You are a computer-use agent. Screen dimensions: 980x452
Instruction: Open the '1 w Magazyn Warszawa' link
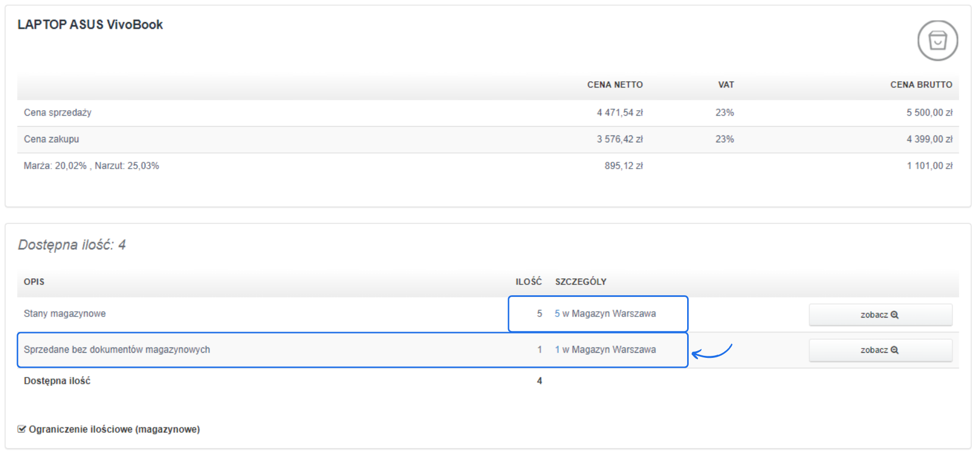(605, 350)
